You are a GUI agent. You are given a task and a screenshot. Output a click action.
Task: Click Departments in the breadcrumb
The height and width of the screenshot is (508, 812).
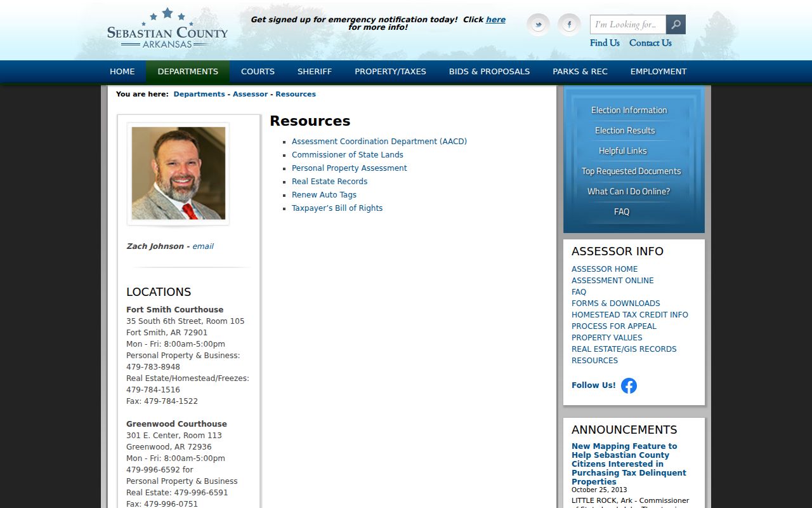(x=199, y=94)
